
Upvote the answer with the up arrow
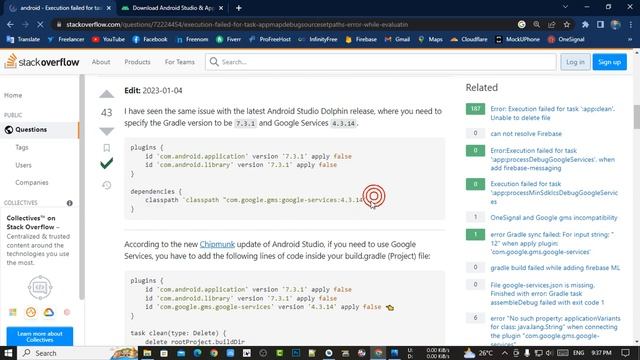click(107, 94)
